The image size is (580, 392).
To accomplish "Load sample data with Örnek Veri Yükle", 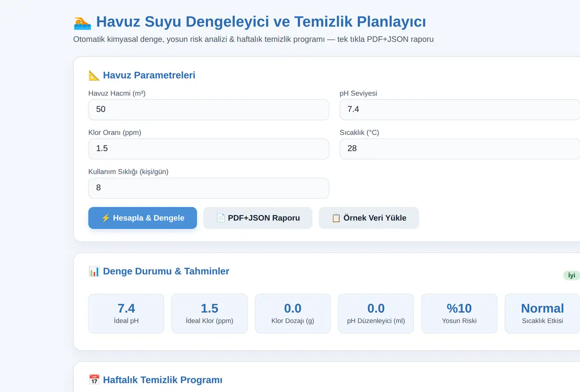I will tap(369, 218).
